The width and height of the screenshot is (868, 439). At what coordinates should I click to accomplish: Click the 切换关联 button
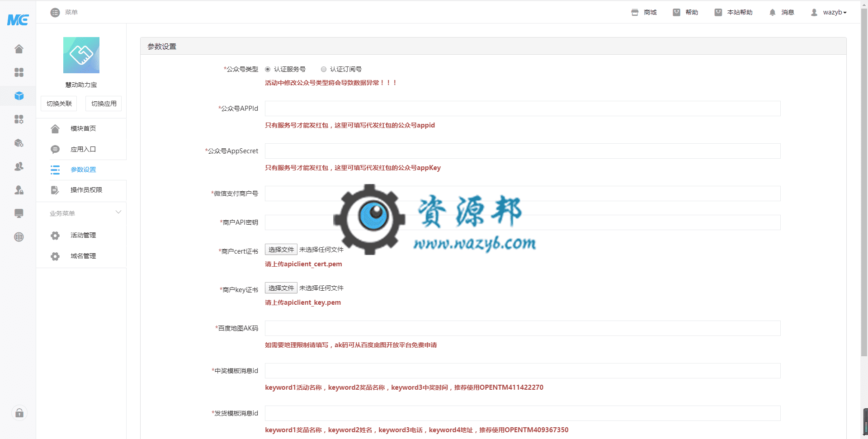[59, 104]
